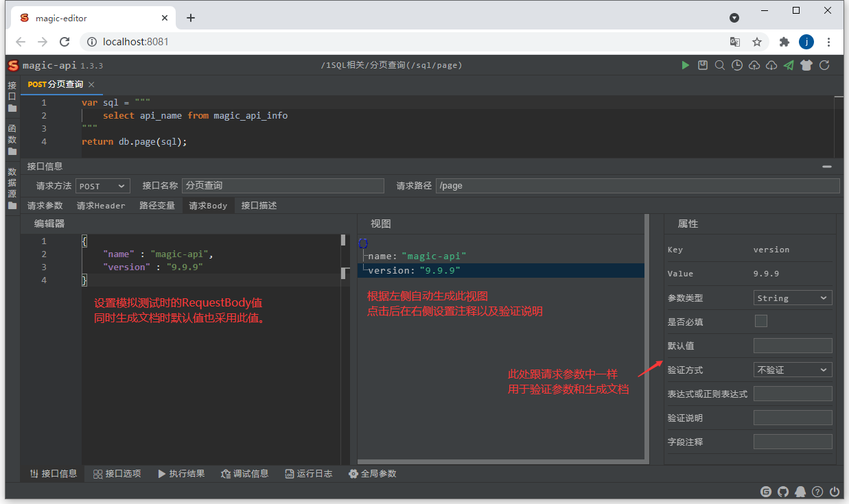Screen dimensions: 849x504
Task: Open the browser three-dot menu
Action: pos(829,42)
